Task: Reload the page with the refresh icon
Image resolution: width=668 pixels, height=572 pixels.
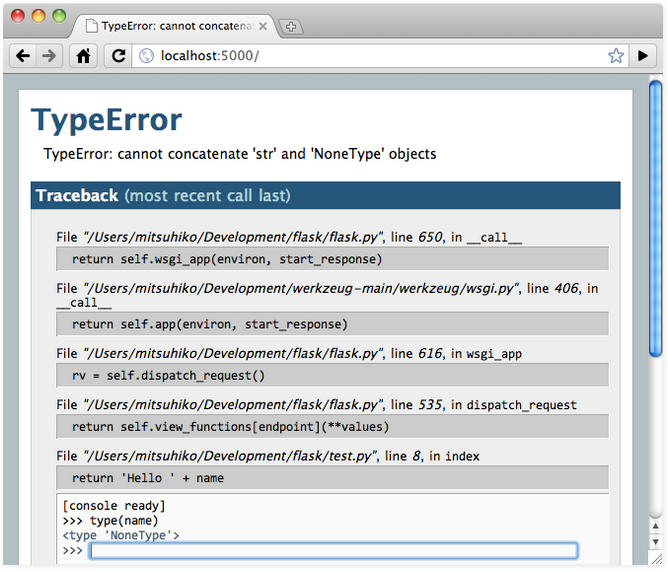Action: point(118,56)
